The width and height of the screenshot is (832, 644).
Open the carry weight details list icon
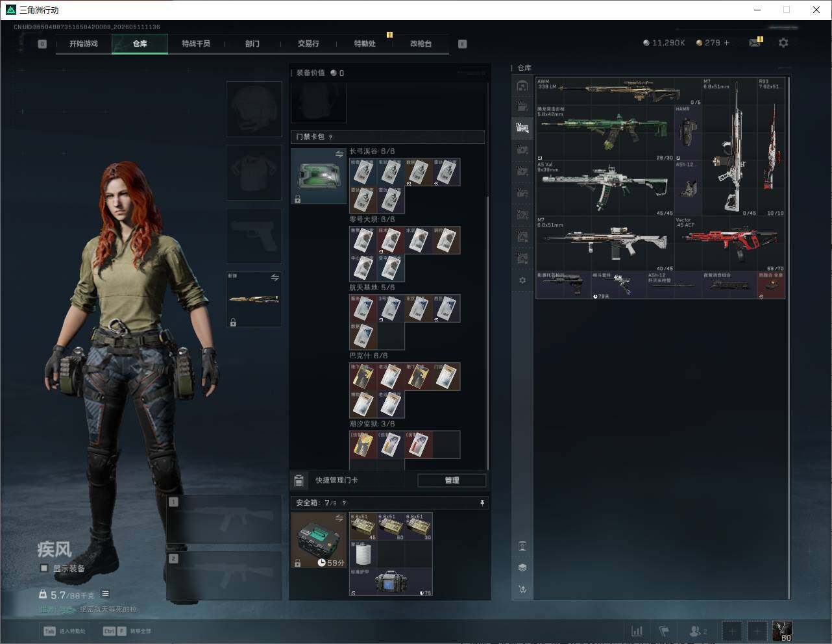tap(105, 594)
